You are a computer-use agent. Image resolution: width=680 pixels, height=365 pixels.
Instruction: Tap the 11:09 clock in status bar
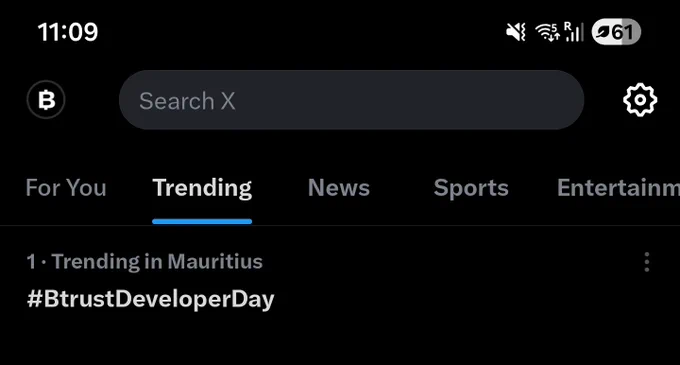[68, 32]
